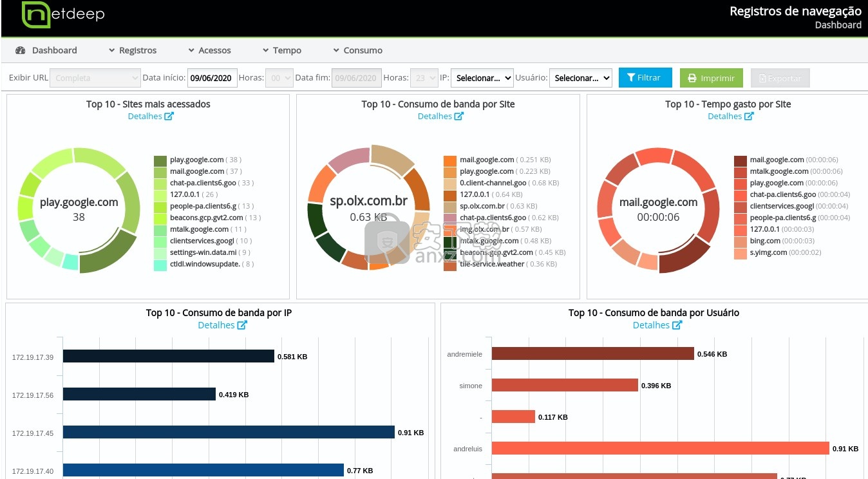
Task: Click clientservices.googl (00:00:04) legend swatch
Action: point(741,207)
